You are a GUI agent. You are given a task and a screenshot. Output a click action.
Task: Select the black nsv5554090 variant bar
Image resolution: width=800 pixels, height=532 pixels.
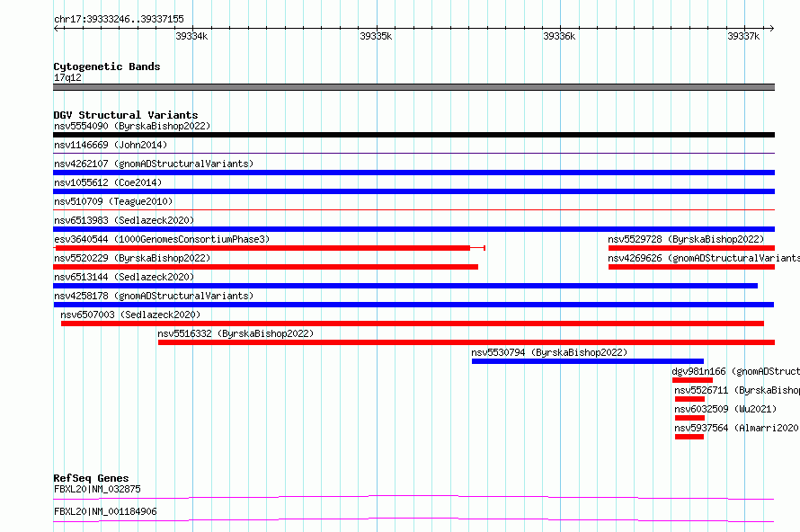pos(413,135)
